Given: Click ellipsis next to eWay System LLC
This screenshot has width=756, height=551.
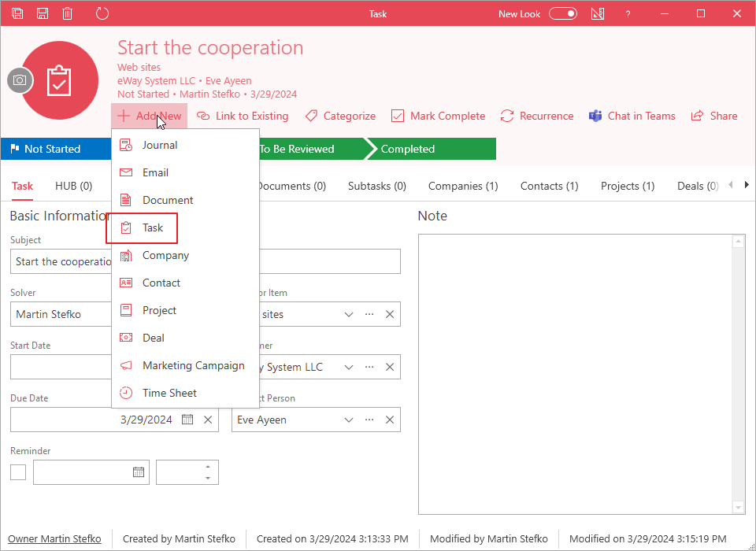Looking at the screenshot, I should coord(369,368).
